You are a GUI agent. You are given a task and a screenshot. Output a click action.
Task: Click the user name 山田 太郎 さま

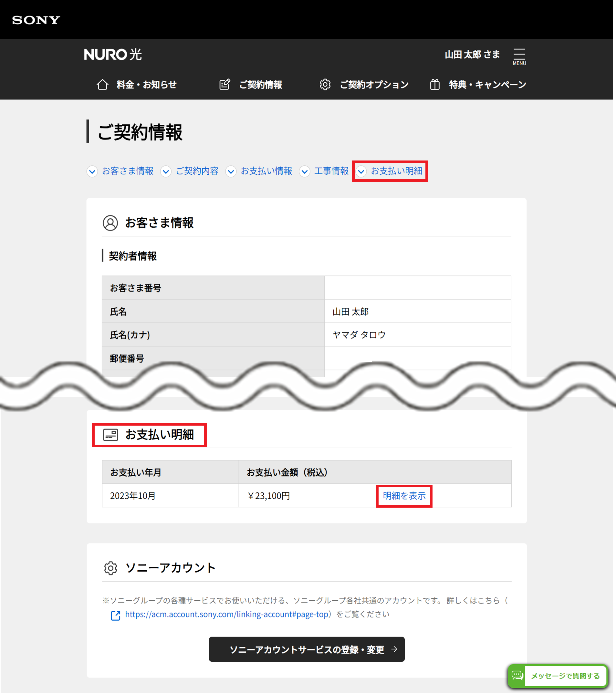coord(472,54)
